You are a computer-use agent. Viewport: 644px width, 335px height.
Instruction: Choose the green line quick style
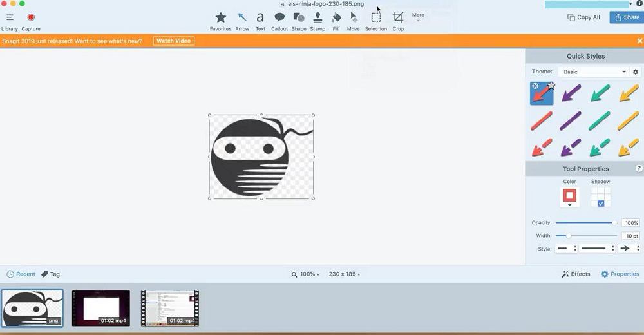(600, 121)
